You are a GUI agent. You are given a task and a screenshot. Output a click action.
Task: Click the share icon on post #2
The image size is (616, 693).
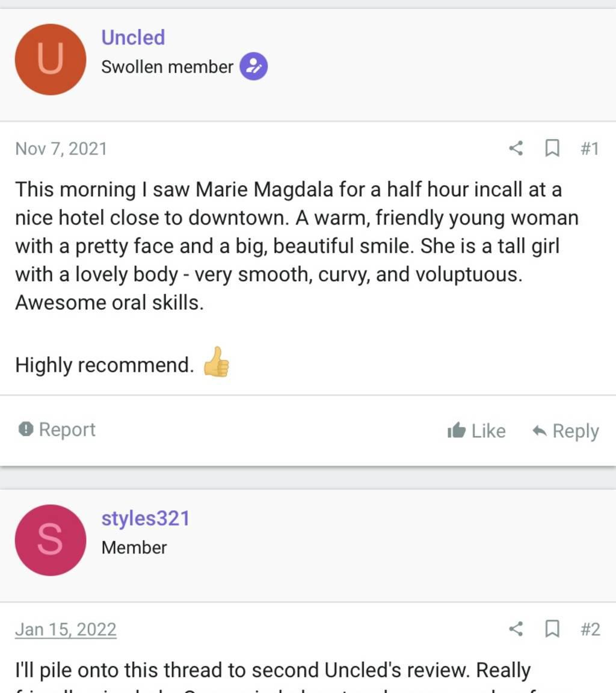coord(516,629)
